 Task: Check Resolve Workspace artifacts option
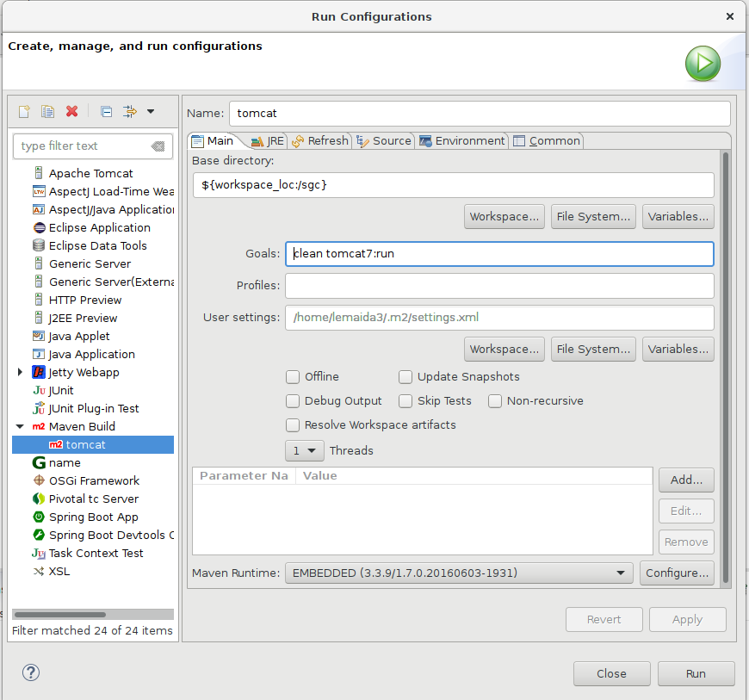(293, 425)
